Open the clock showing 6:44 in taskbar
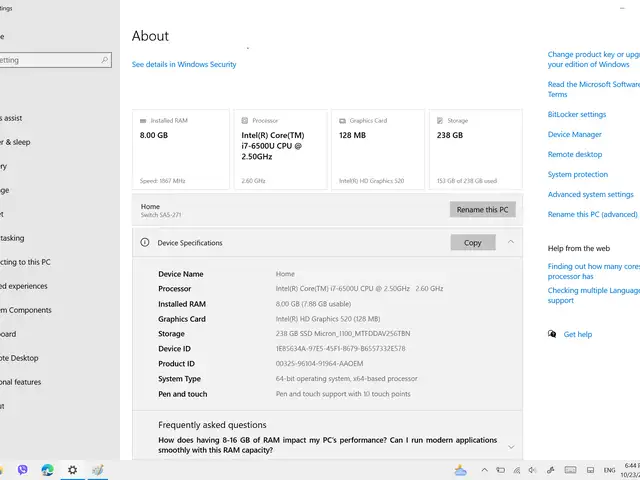Image resolution: width=640 pixels, height=480 pixels. pos(632,470)
